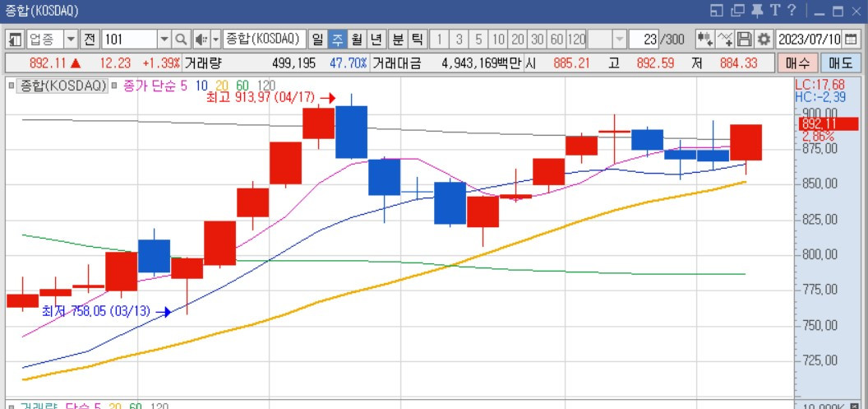Viewport: 868px width, 409px height.
Task: Click the 892.59 high price value
Action: 655,63
